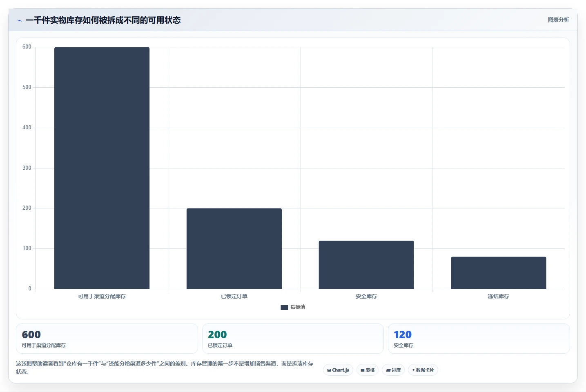This screenshot has height=392, width=586.
Task: Click the 数据卡片 tag
Action: tap(423, 370)
